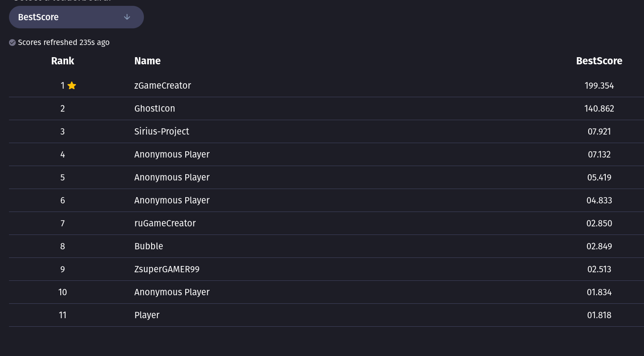Click the Name column header
This screenshot has height=356, width=644.
[x=147, y=61]
